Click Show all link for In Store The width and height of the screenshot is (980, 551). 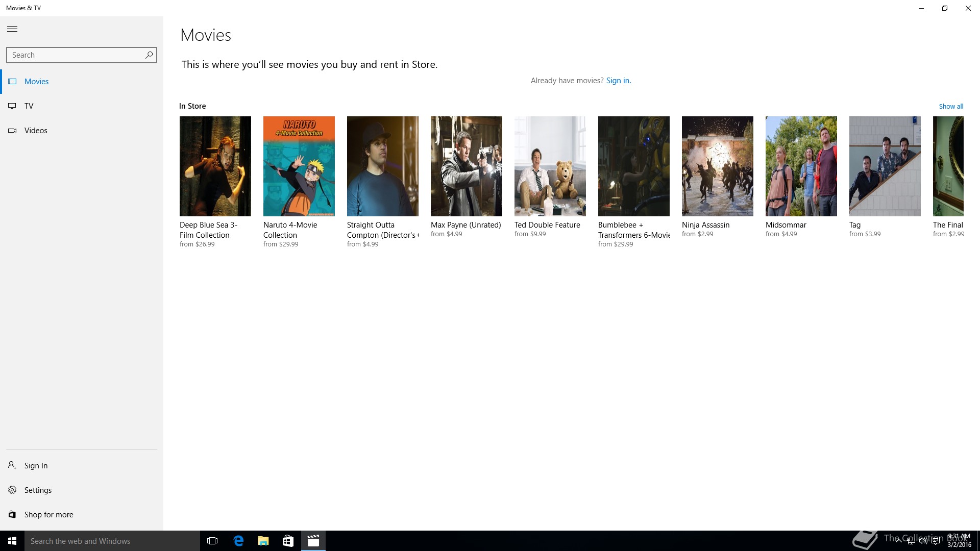[951, 107]
